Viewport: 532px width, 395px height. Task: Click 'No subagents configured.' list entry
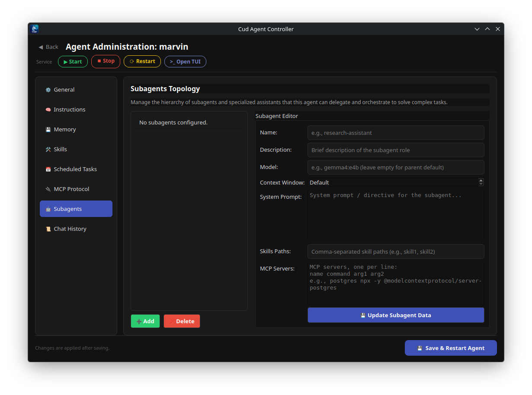[x=189, y=123]
